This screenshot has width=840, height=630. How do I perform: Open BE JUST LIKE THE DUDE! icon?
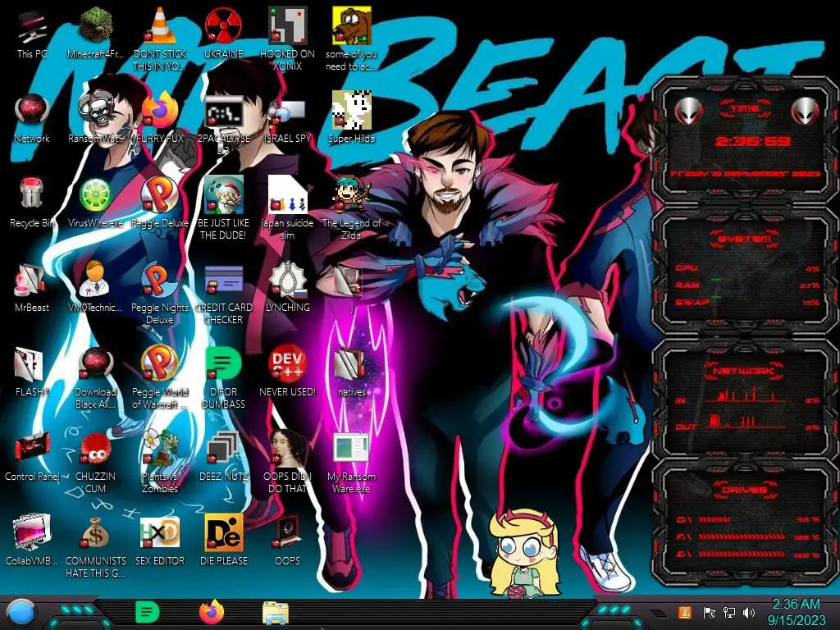pos(223,195)
